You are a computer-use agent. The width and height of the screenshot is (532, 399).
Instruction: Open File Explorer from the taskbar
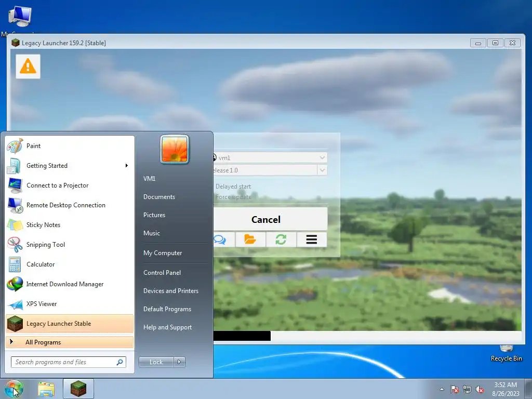[x=46, y=389]
